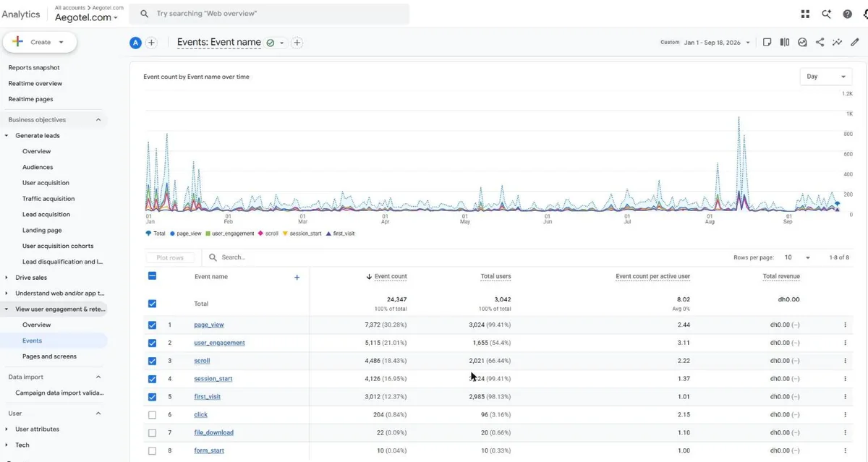Viewport: 868px width, 462px height.
Task: Open more options for page_view row
Action: [845, 325]
